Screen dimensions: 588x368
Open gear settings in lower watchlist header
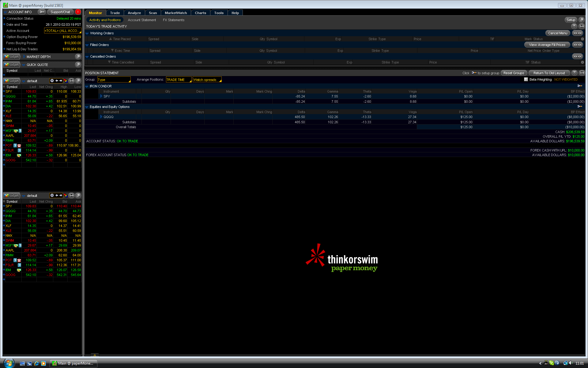[x=52, y=196]
